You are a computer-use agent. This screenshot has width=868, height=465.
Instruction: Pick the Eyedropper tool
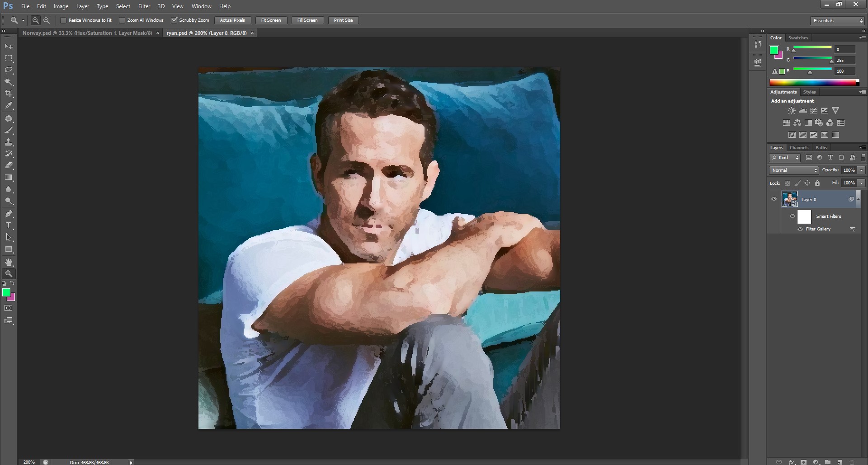point(9,106)
